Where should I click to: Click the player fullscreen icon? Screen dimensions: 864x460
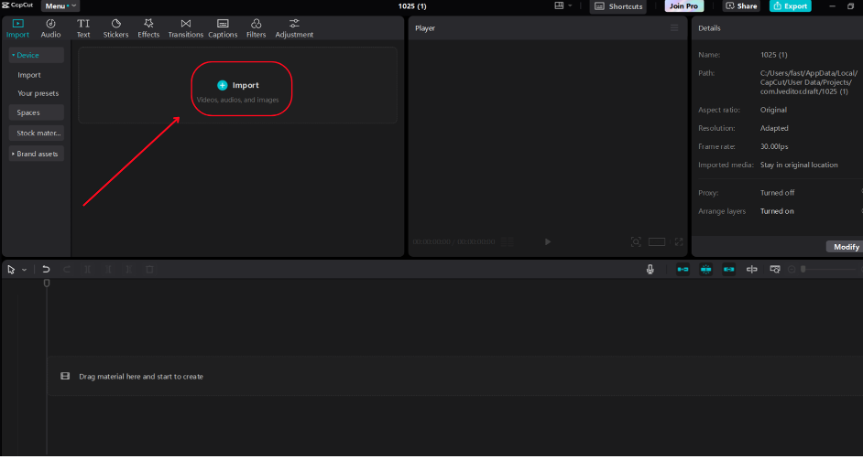pos(679,242)
